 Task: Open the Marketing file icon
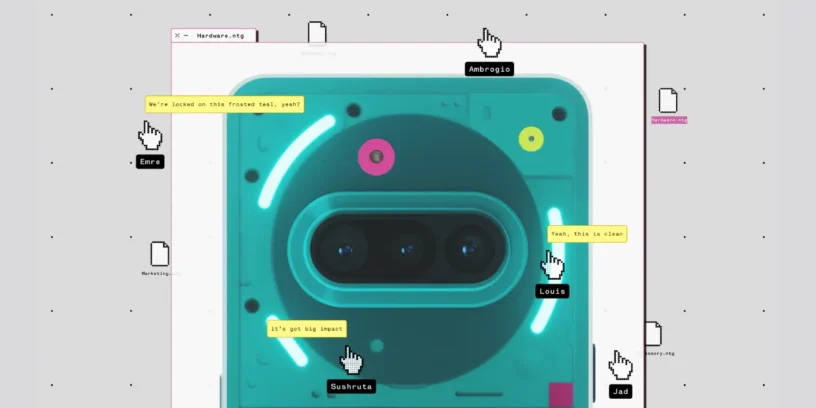point(160,254)
